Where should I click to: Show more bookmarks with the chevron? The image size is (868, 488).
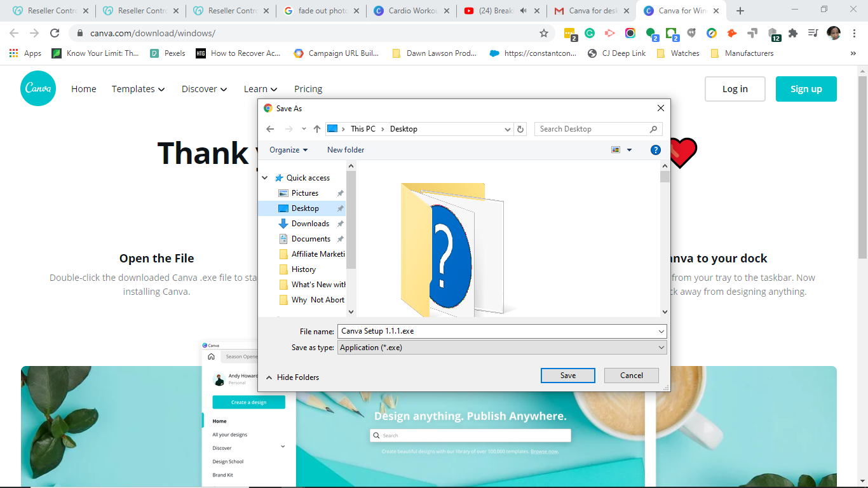853,53
